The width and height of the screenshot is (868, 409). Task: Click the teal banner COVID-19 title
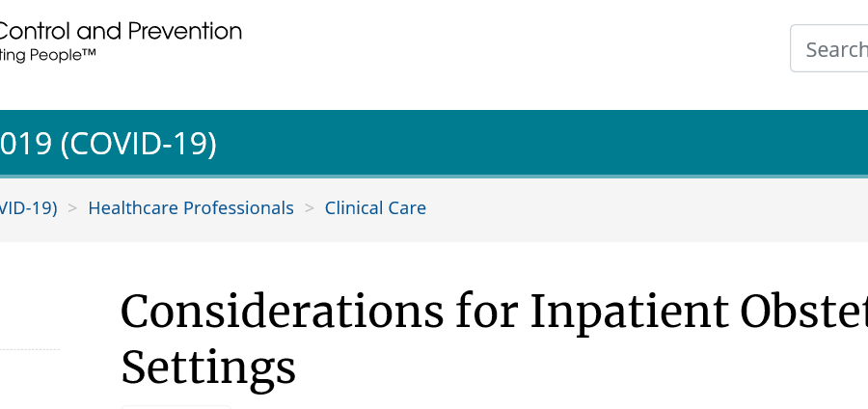tap(108, 144)
